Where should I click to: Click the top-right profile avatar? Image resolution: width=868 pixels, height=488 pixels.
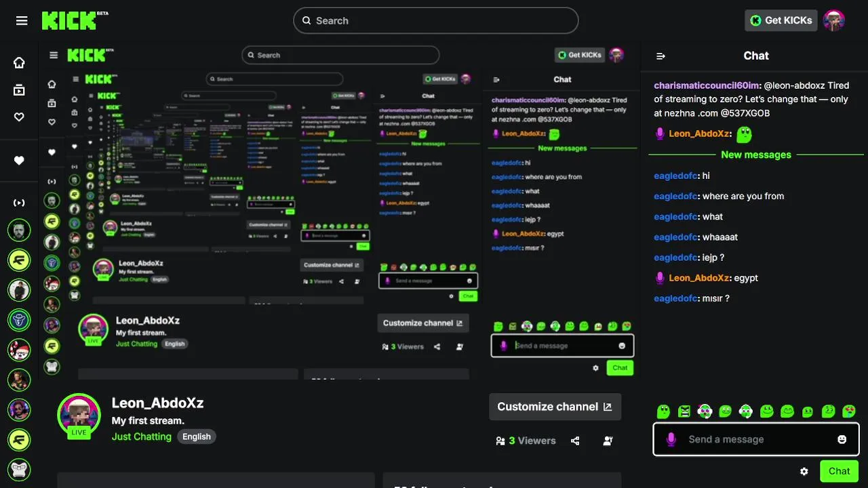coord(834,20)
